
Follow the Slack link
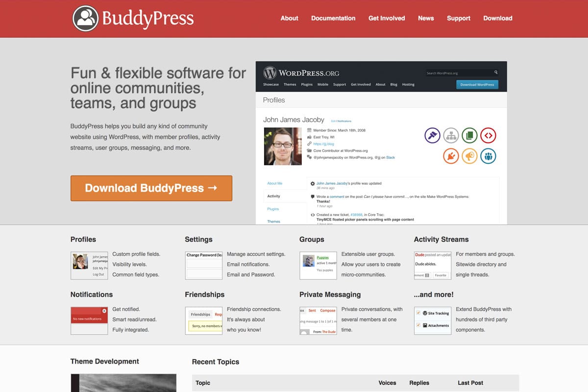tap(391, 157)
